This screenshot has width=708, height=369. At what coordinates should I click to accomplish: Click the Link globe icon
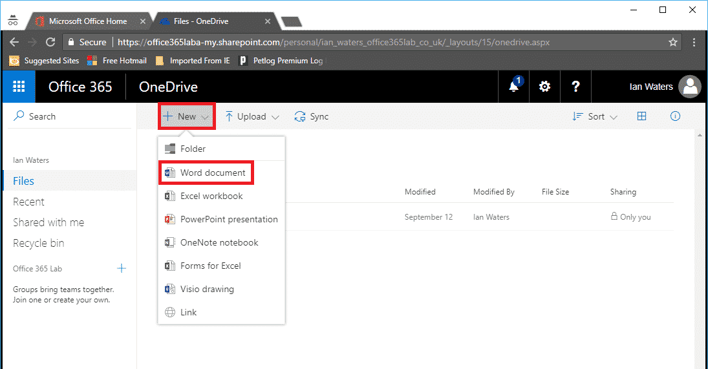click(x=170, y=312)
